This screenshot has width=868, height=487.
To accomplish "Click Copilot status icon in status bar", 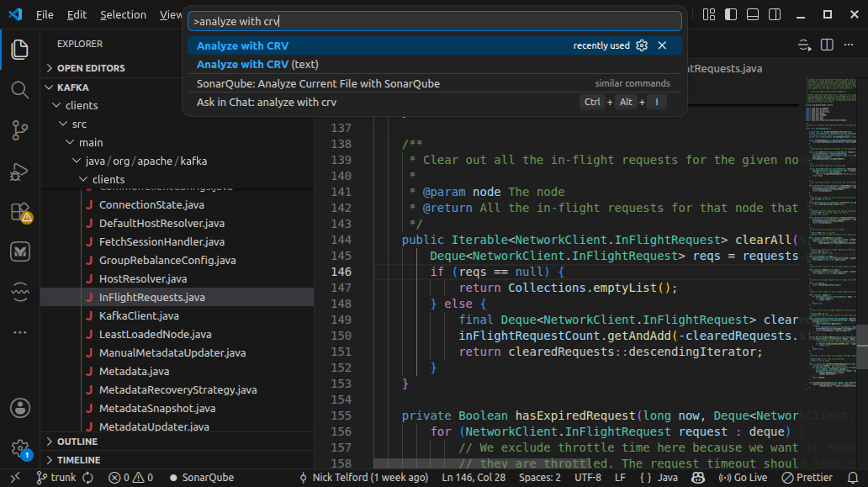I will tap(698, 478).
